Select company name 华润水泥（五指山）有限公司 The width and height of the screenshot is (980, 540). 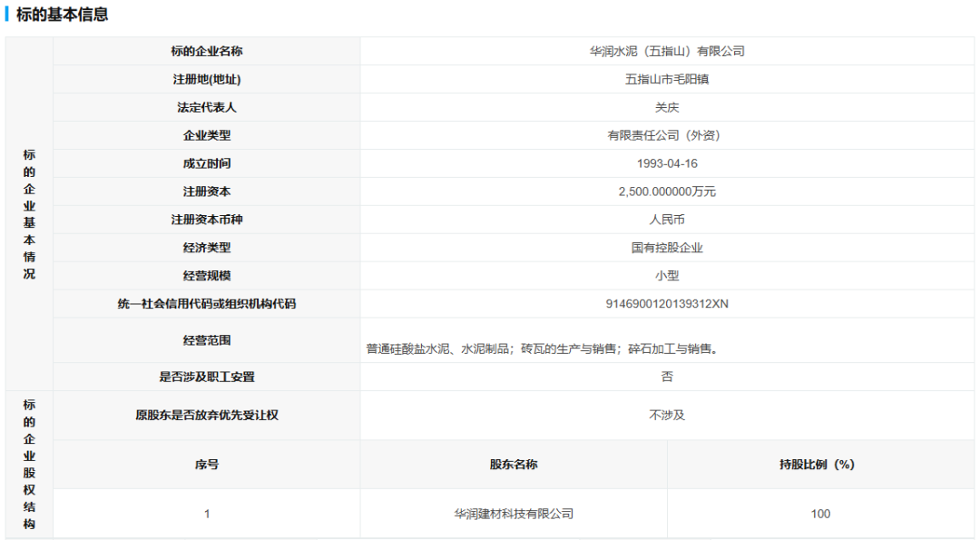click(667, 51)
